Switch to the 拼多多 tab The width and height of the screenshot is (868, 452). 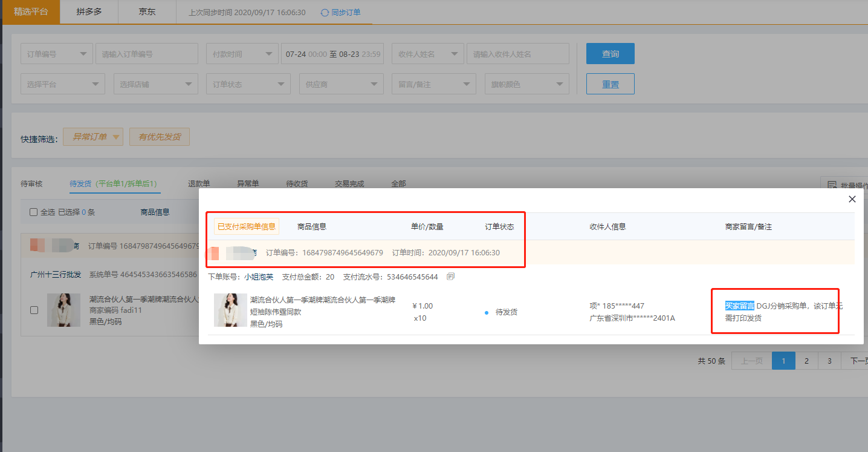[89, 12]
